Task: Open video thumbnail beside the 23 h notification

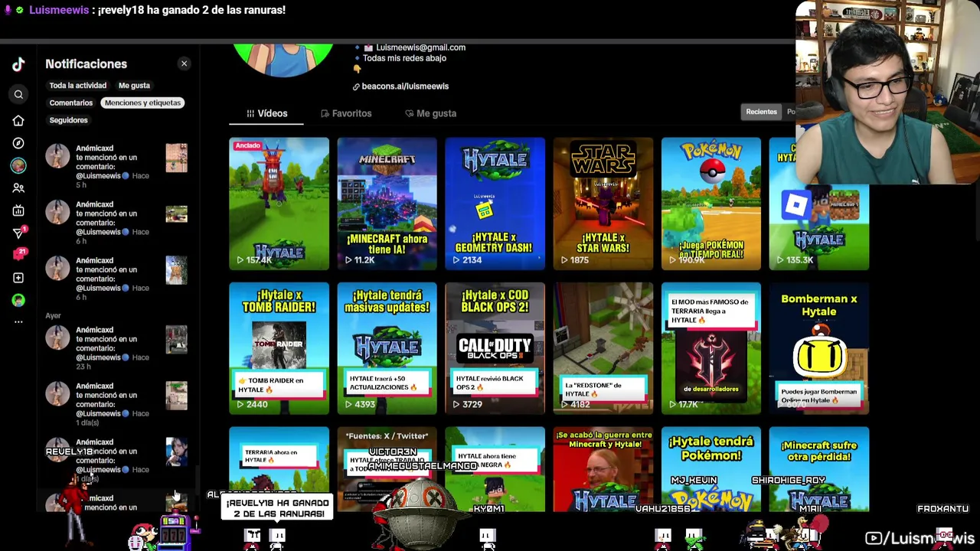Action: coord(176,340)
